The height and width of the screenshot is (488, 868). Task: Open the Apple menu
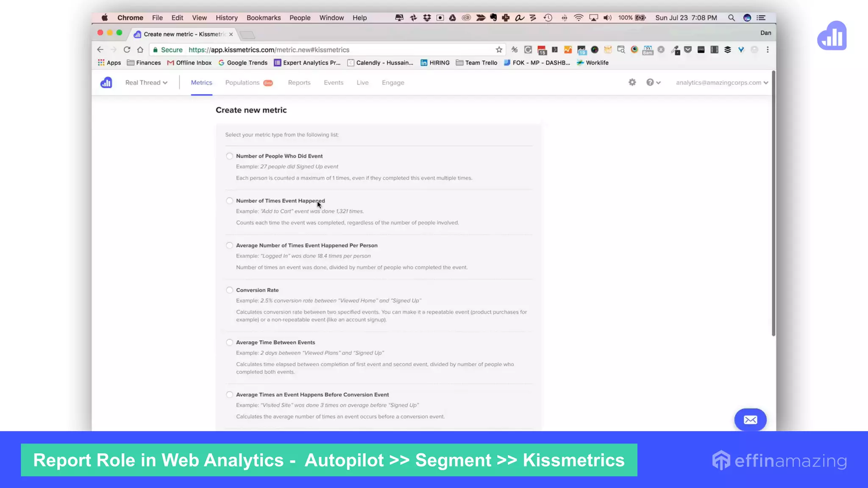tap(105, 17)
